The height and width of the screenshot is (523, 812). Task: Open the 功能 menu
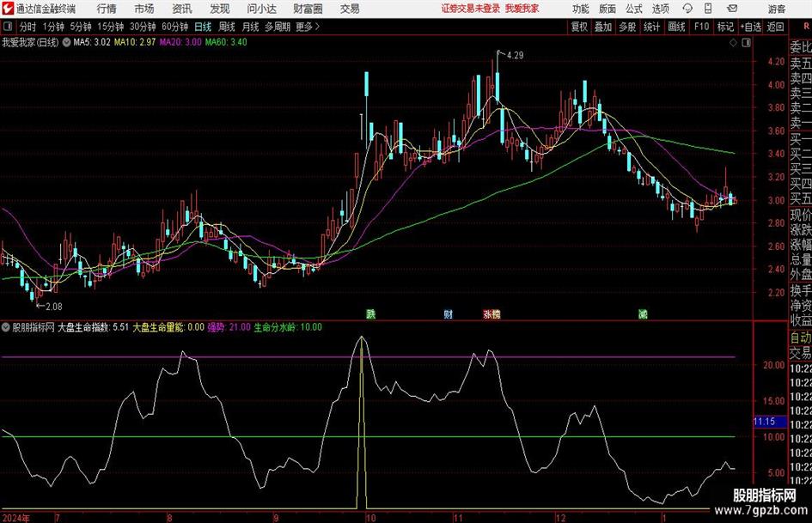581,9
